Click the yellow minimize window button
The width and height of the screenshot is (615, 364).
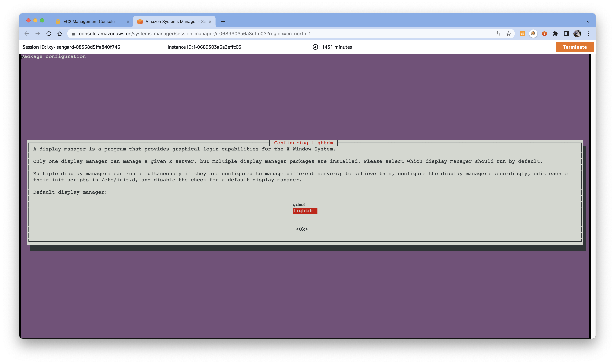(35, 20)
